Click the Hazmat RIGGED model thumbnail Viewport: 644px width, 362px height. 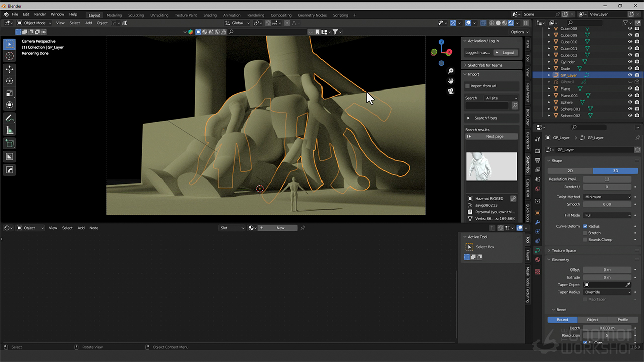[492, 166]
